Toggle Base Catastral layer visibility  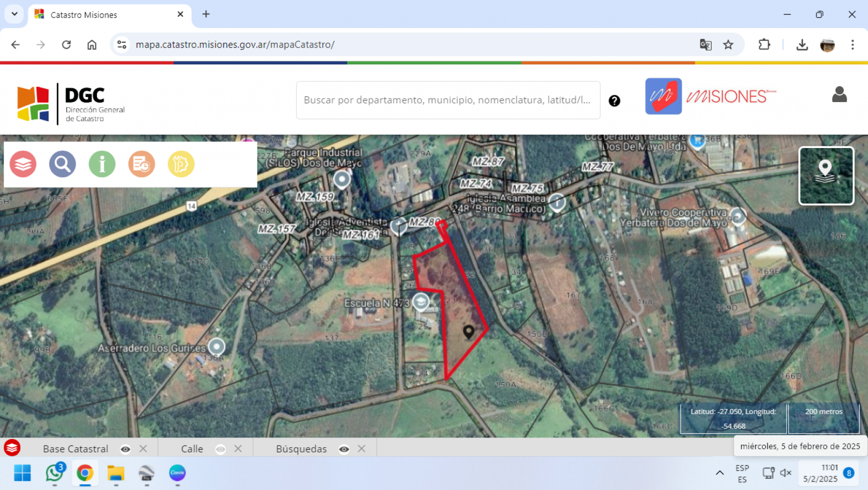coord(125,449)
